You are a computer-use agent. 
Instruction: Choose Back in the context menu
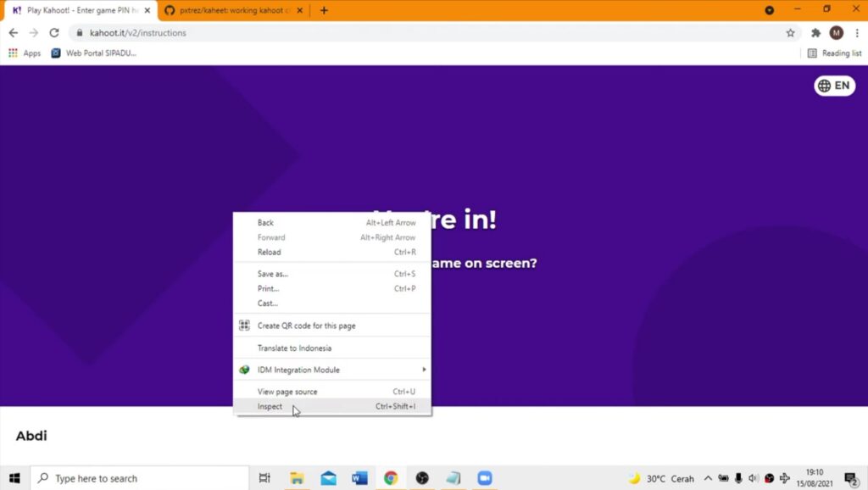pyautogui.click(x=332, y=223)
